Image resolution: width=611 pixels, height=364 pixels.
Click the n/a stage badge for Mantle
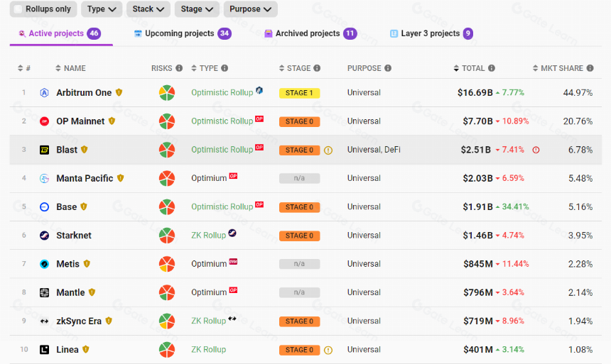coord(299,292)
